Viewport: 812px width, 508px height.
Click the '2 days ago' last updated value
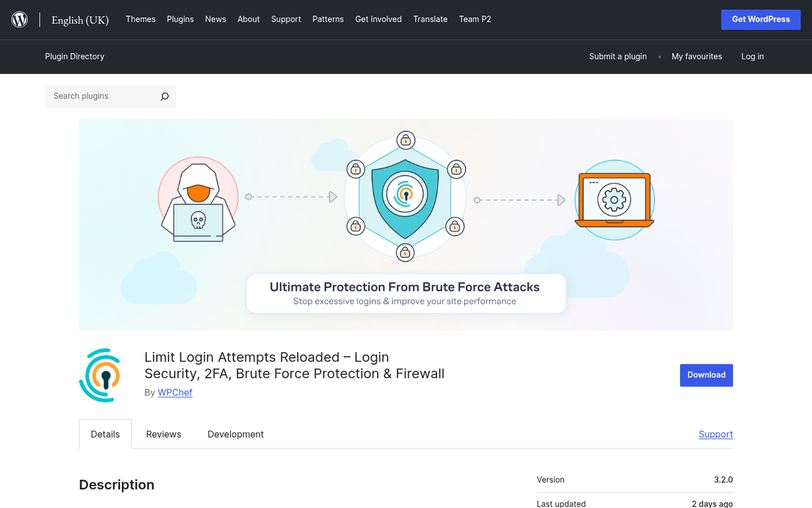[x=713, y=504]
